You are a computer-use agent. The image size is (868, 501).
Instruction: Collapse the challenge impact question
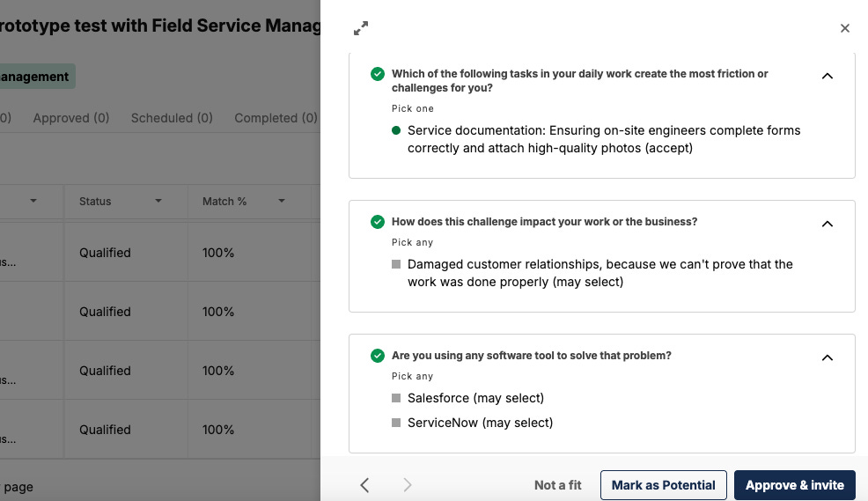[x=828, y=224]
